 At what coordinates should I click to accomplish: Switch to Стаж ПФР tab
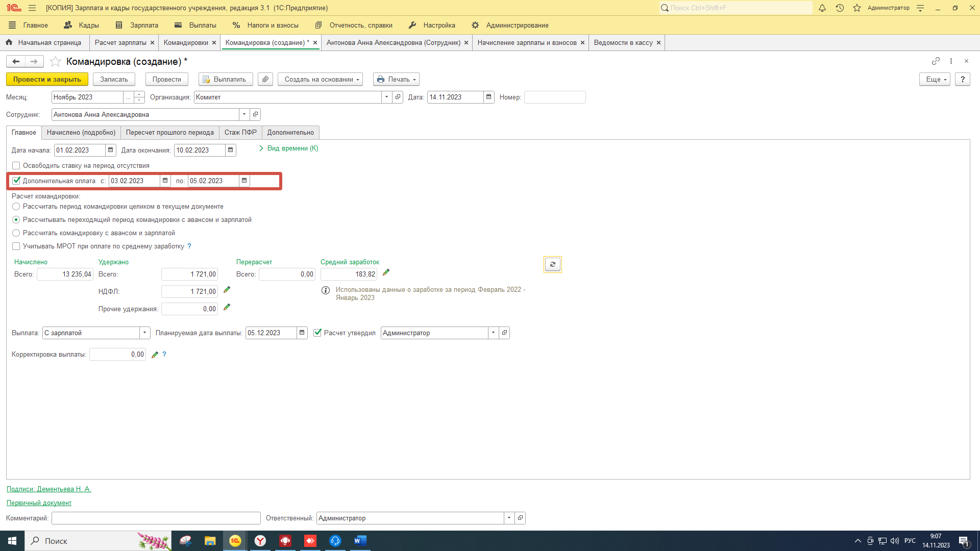240,133
